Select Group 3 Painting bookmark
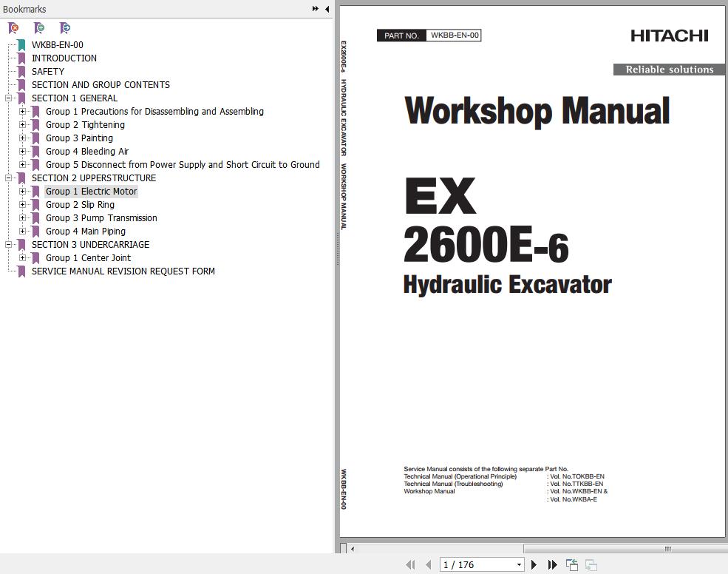728x574 pixels. coord(79,138)
